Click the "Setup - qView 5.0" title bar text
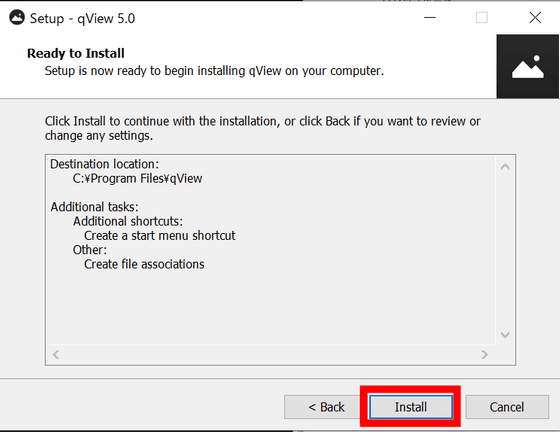This screenshot has height=432, width=560. point(82,18)
